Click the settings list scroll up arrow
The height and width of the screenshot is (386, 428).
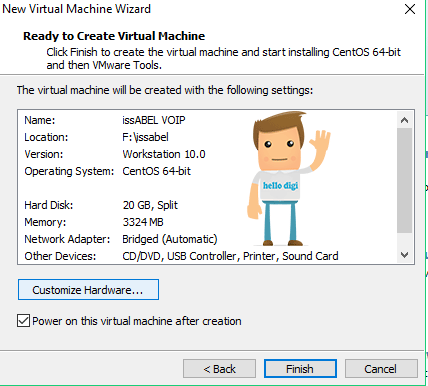(405, 120)
